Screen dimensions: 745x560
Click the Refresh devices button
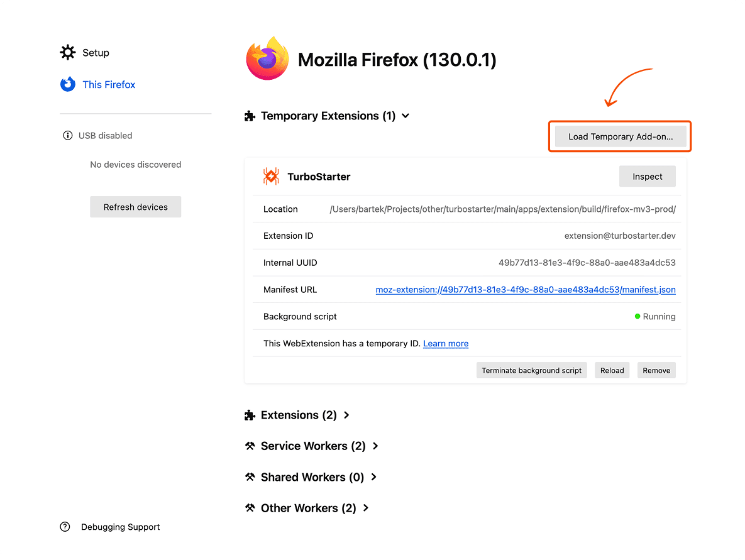pos(135,206)
